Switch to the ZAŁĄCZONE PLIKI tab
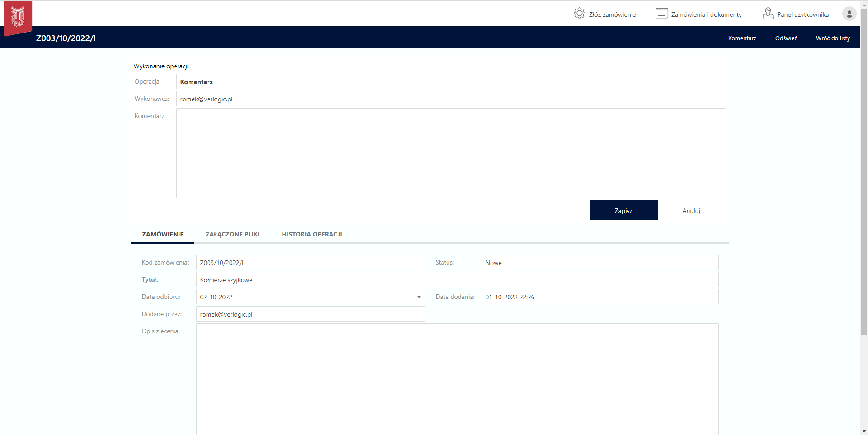The width and height of the screenshot is (868, 435). click(232, 234)
